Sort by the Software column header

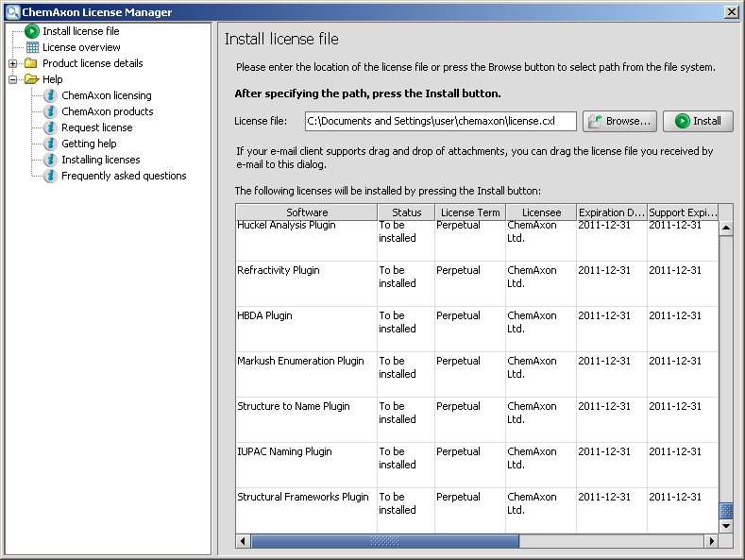click(307, 212)
